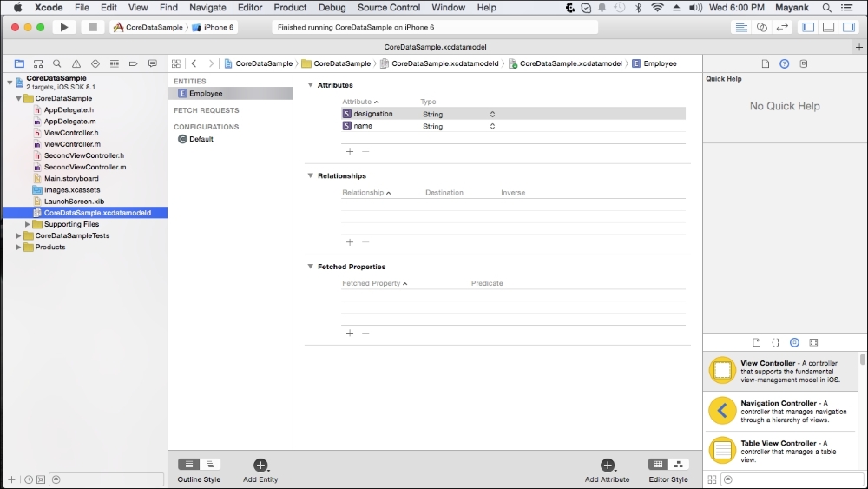
Task: Select the assistant editor icon
Action: [x=762, y=27]
